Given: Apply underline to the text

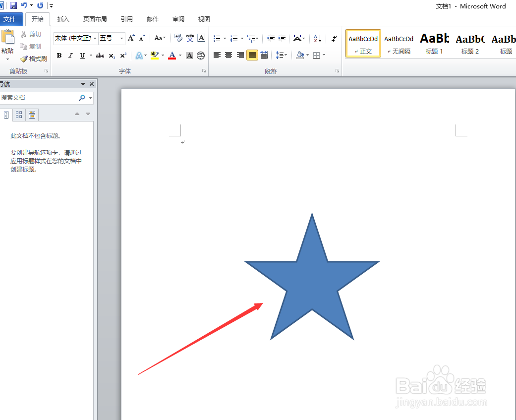Looking at the screenshot, I should [82, 55].
